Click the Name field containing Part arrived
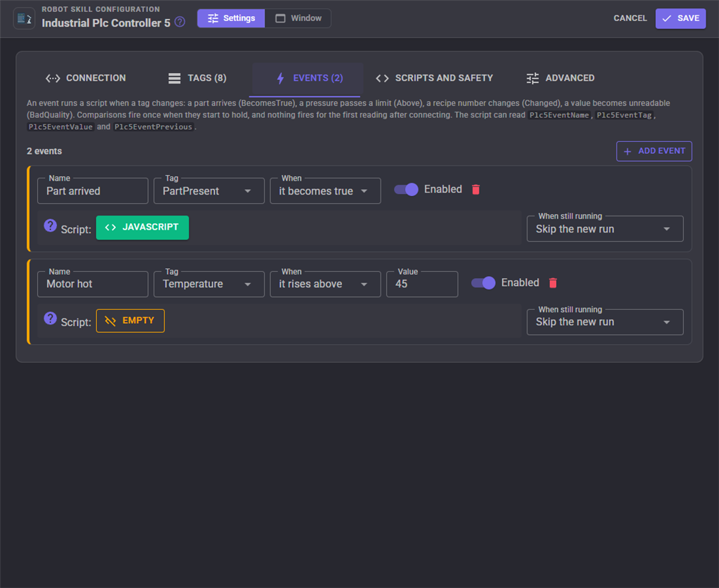719x588 pixels. click(x=93, y=191)
